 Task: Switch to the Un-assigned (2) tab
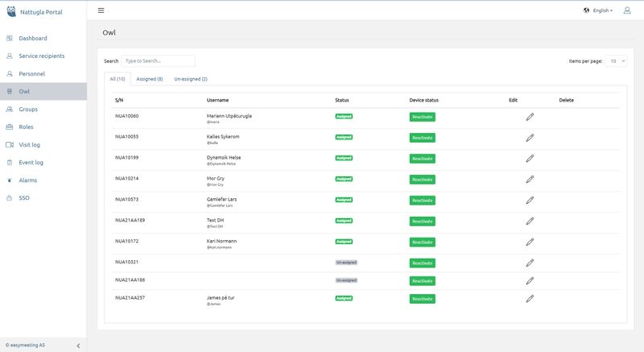pyautogui.click(x=191, y=79)
